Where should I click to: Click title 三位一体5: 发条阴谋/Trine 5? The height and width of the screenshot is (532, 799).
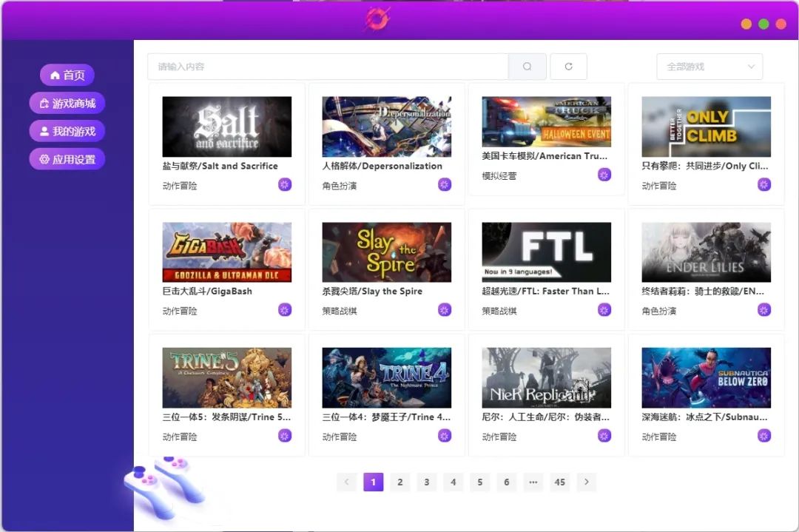(x=227, y=417)
